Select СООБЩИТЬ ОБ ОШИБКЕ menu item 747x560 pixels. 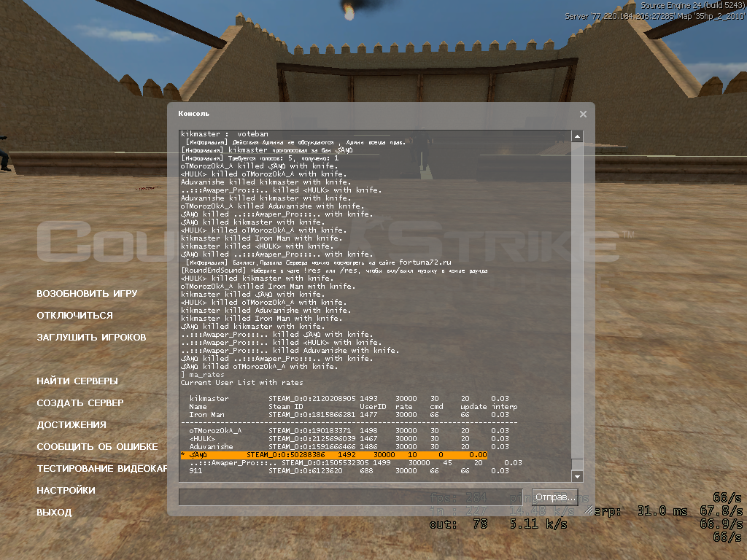pyautogui.click(x=97, y=447)
